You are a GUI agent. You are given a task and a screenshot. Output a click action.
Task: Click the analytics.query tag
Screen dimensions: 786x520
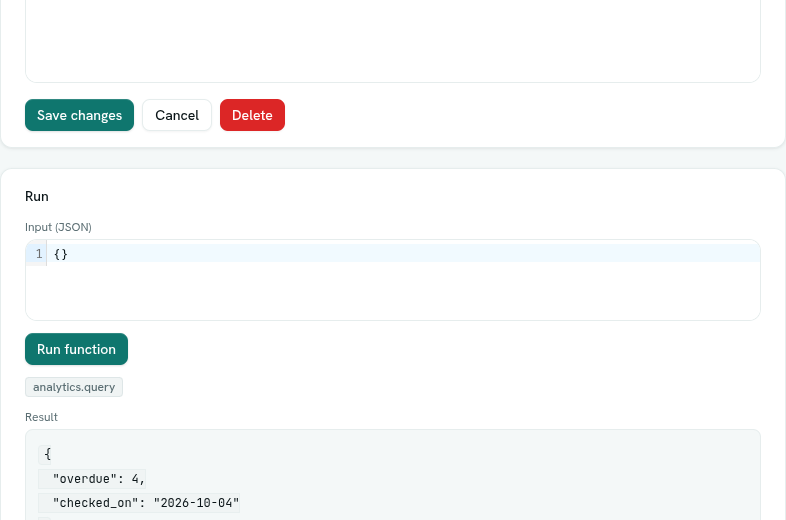(74, 387)
